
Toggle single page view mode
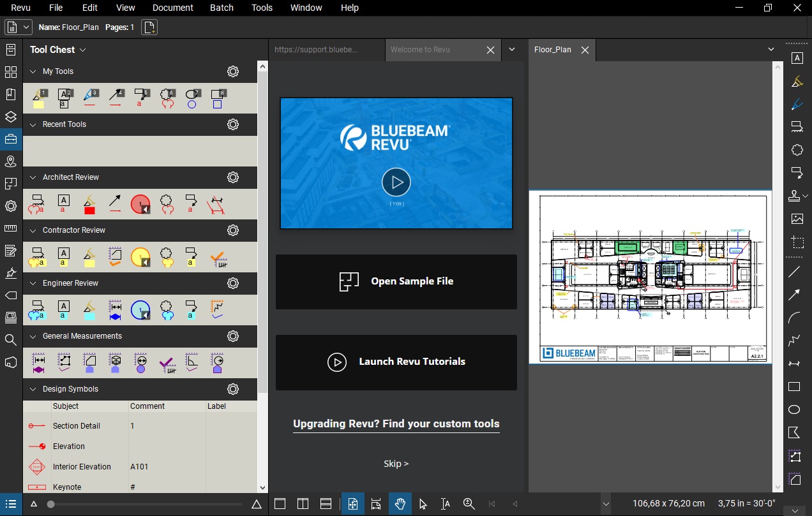[x=280, y=503]
